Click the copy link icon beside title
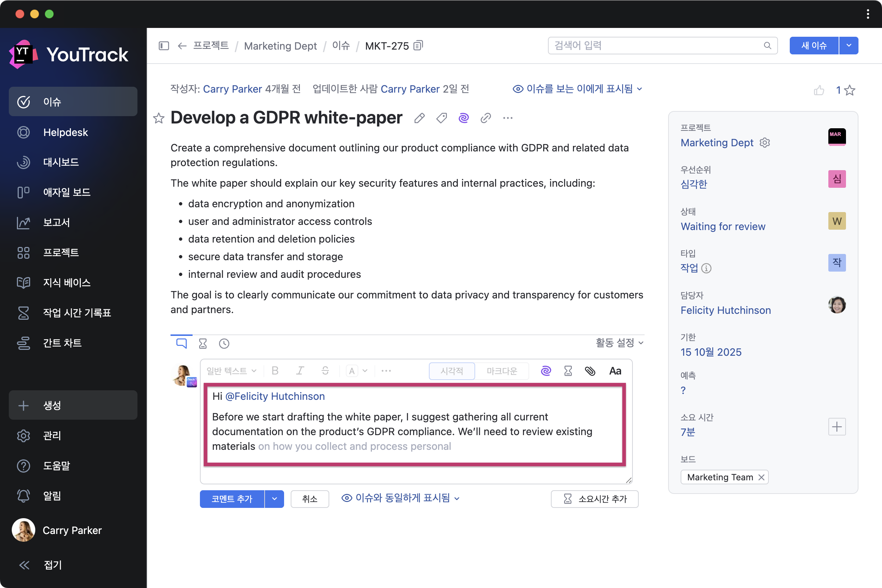This screenshot has height=588, width=882. (x=485, y=118)
